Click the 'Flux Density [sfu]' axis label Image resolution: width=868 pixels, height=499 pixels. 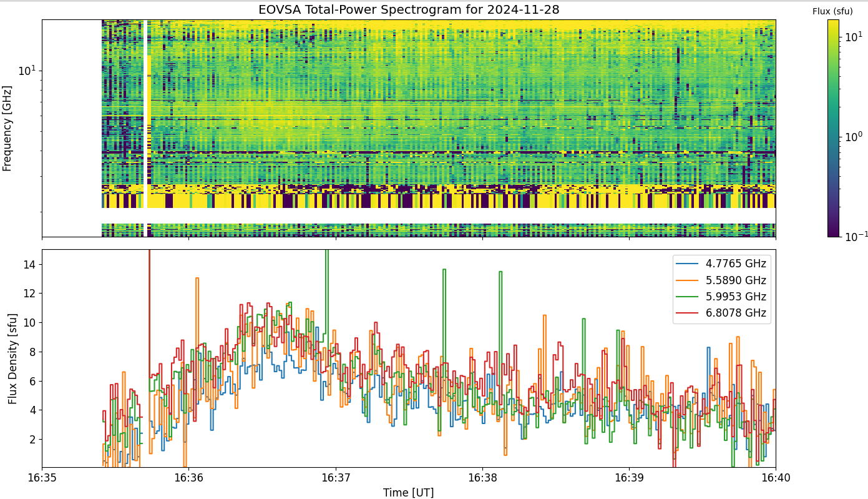click(x=13, y=358)
